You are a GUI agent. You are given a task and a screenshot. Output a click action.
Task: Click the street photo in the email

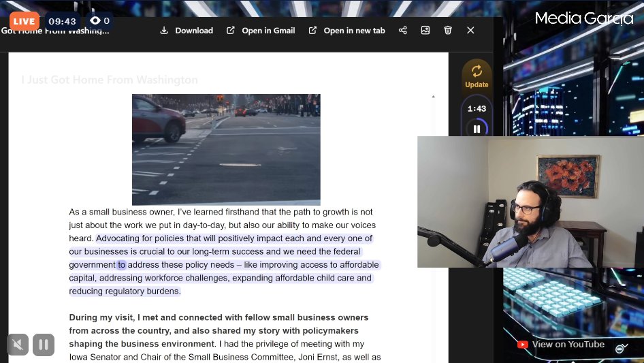(x=226, y=150)
